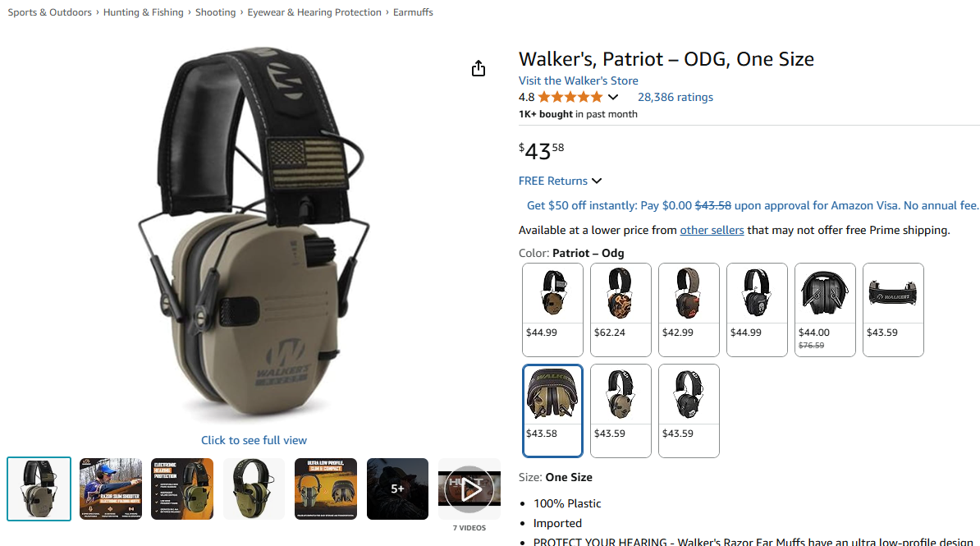
Task: Open the 28,386 ratings link
Action: [675, 97]
